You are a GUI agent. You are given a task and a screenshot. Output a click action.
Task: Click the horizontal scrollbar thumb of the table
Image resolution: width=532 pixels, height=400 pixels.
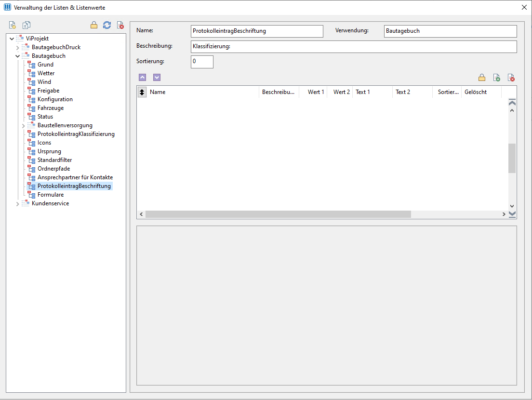tap(278, 214)
